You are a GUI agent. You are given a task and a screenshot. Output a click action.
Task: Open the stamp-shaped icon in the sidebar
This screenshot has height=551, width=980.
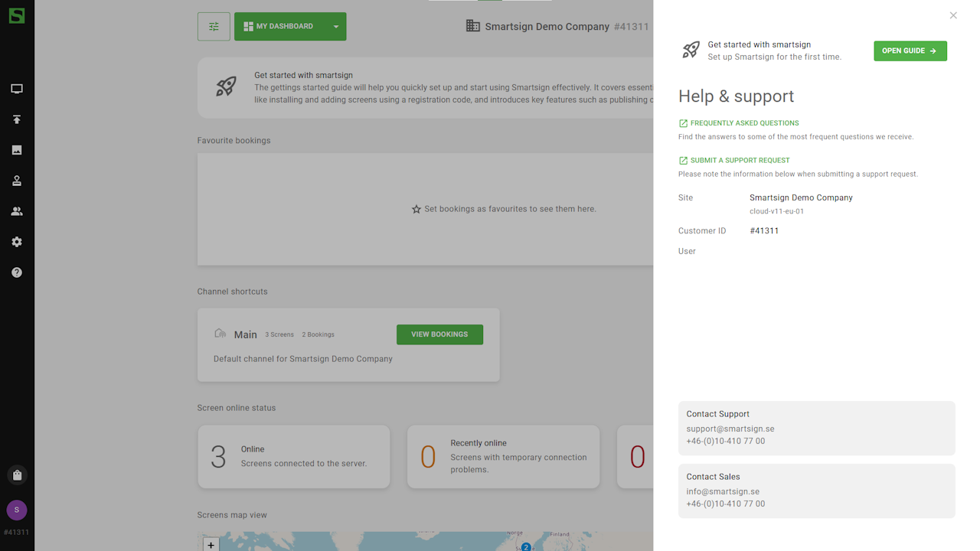pyautogui.click(x=17, y=181)
